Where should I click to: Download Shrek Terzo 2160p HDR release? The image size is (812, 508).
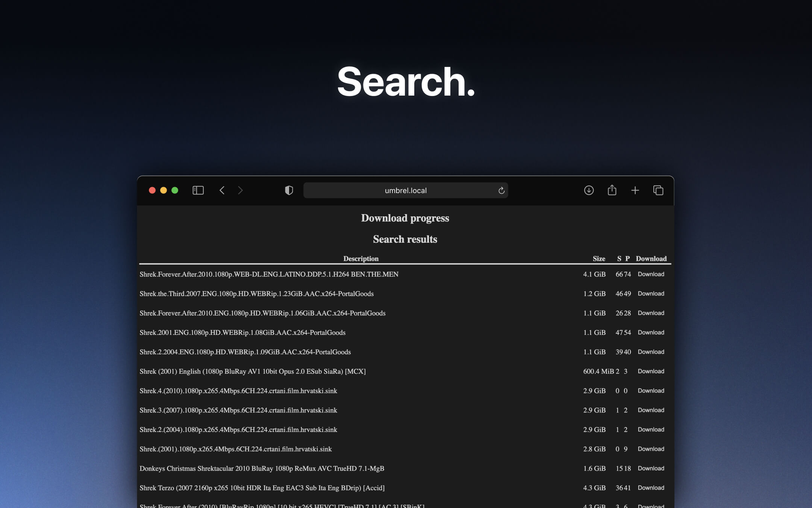point(651,488)
